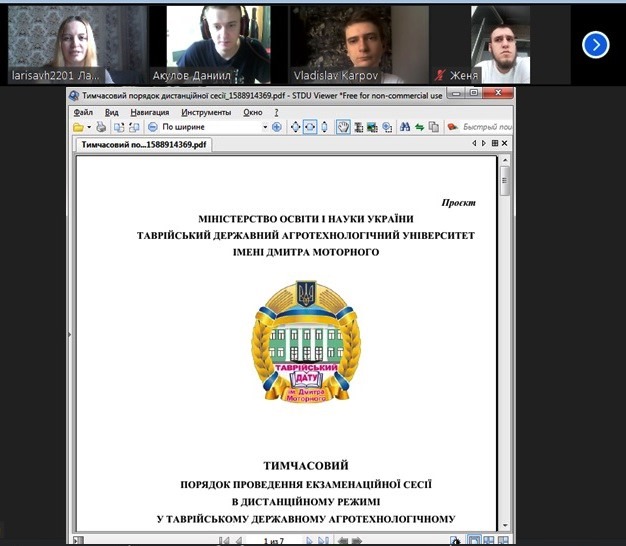Viewport: 626px width, 546px height.
Task: Navigate back in view history
Action: tap(343, 541)
